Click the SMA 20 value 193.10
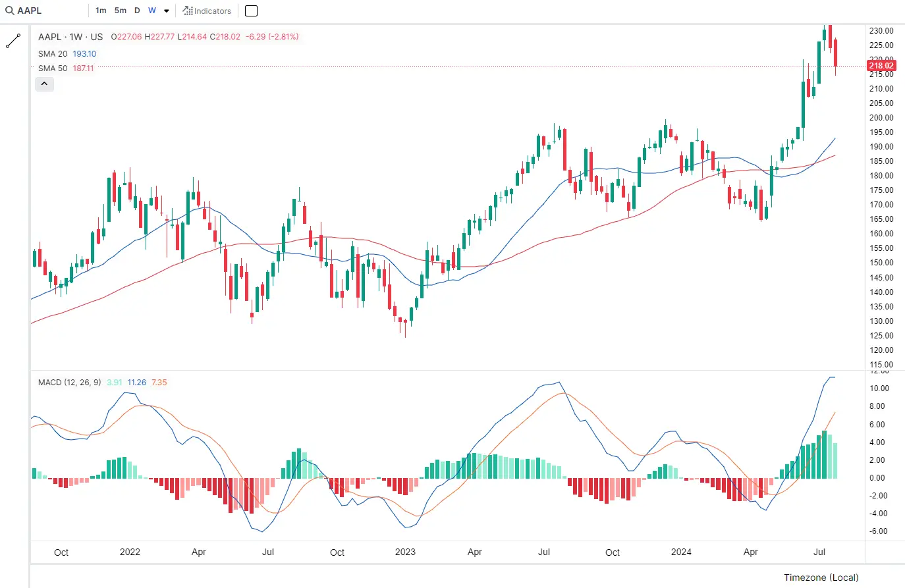 [x=84, y=54]
